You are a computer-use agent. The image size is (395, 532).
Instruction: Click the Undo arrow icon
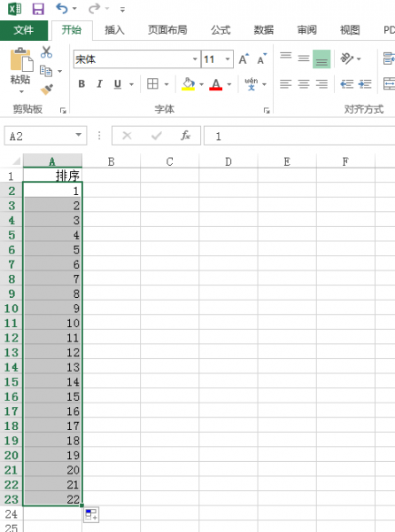(x=62, y=9)
